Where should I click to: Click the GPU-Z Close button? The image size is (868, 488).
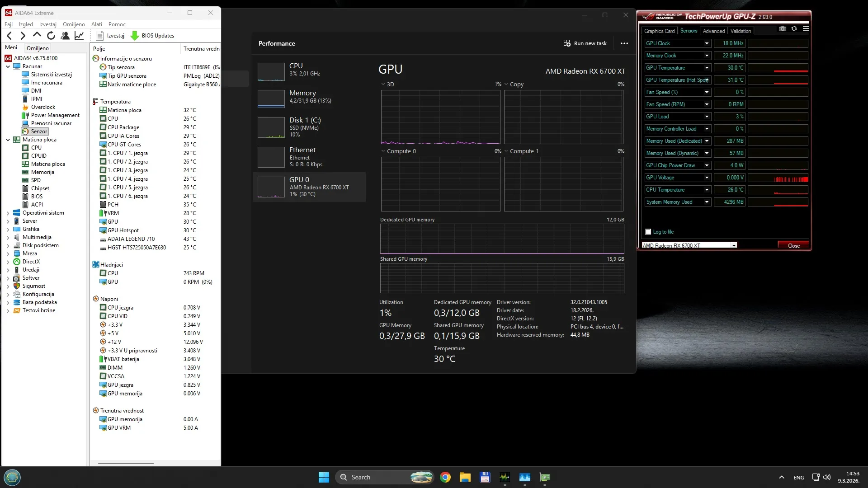793,245
